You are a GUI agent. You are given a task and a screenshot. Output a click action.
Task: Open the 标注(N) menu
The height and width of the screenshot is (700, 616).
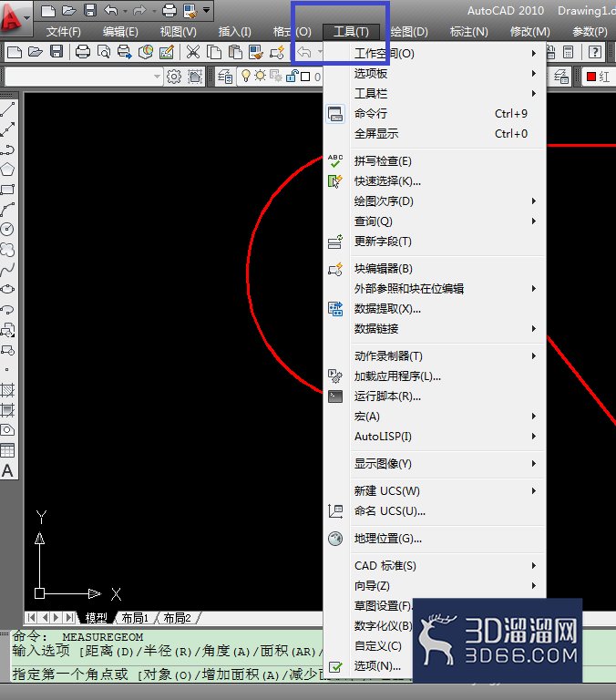468,32
